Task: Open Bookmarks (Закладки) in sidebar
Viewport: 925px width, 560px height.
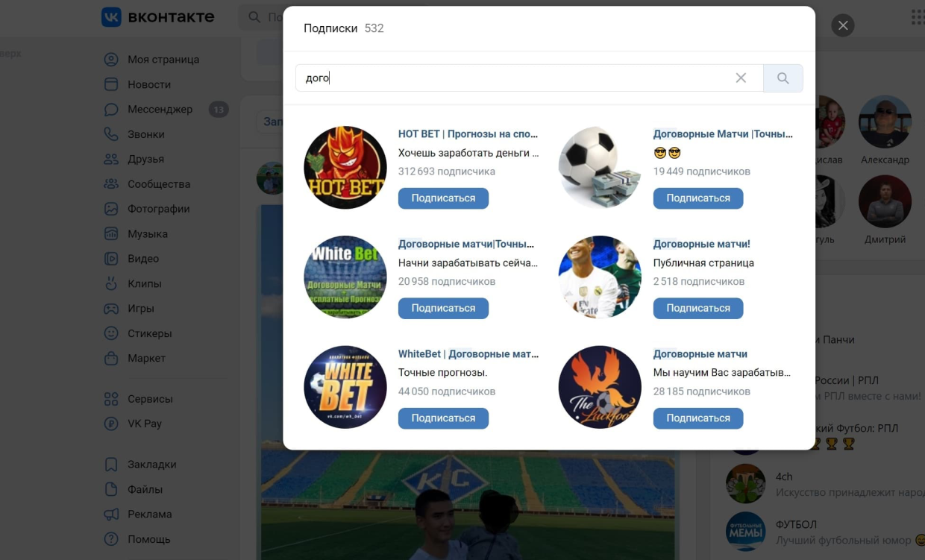Action: [151, 465]
